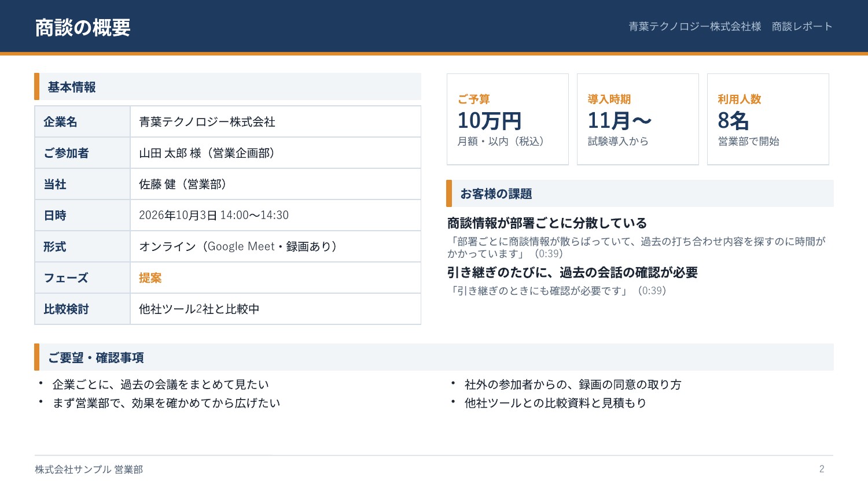Click the cell 山田 太郎 様（営業企画部）

[x=275, y=153]
